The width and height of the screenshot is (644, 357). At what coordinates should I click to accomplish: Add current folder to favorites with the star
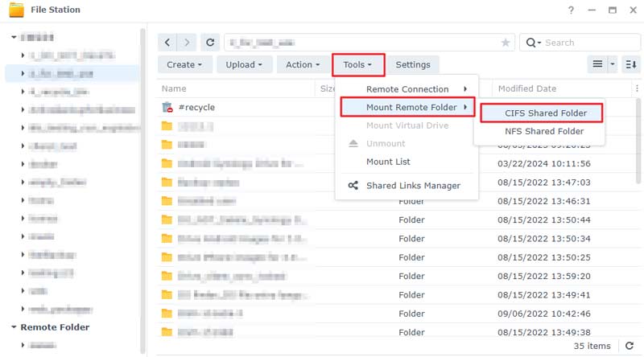[506, 43]
